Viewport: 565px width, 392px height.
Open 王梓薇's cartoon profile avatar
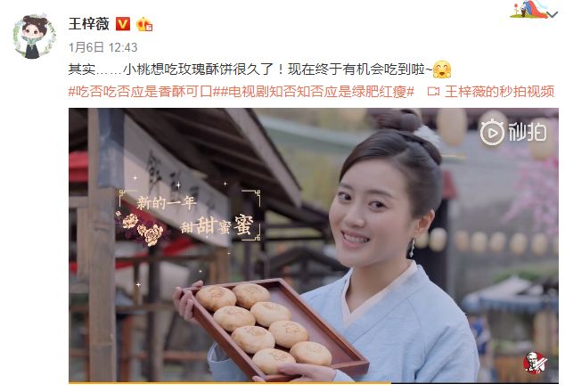(x=35, y=36)
